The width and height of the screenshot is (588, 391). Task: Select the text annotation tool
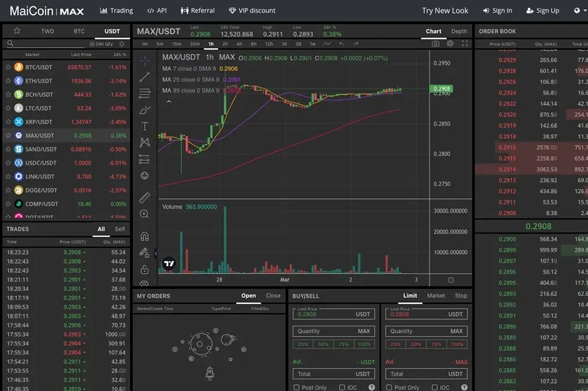pyautogui.click(x=144, y=126)
